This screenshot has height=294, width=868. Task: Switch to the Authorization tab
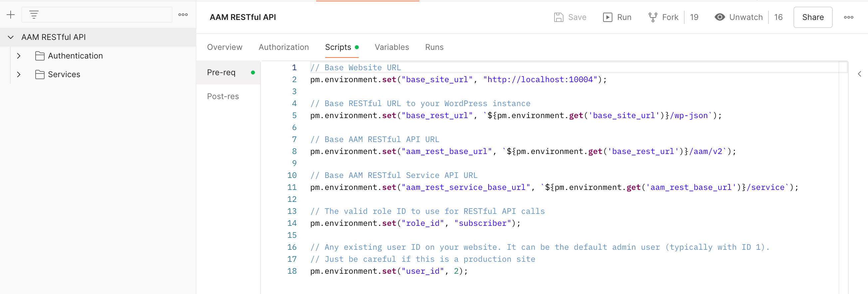point(284,47)
